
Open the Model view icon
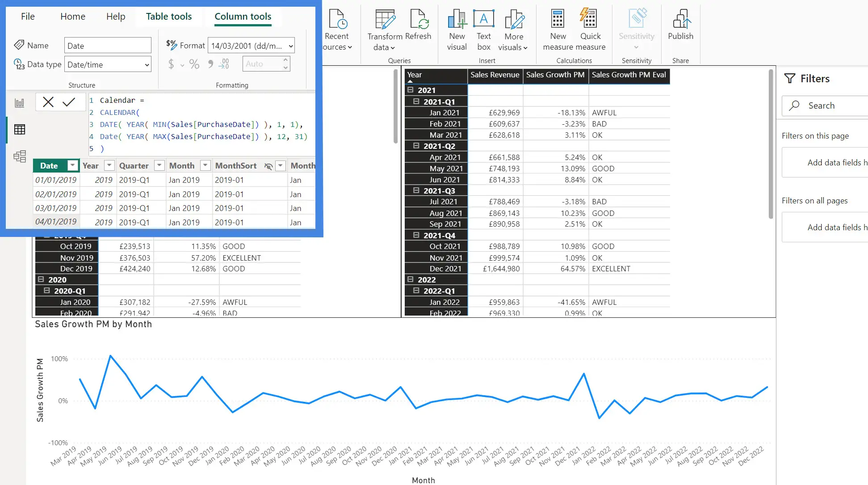(x=20, y=156)
